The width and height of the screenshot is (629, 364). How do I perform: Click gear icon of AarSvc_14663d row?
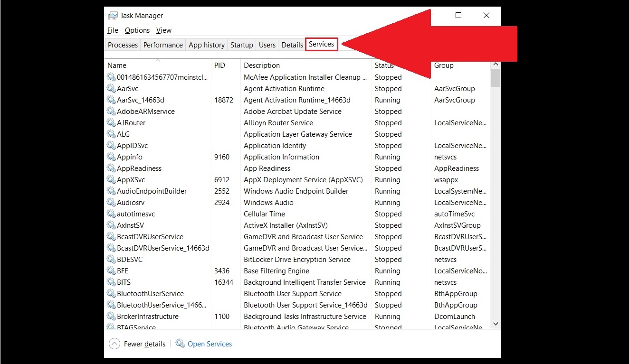tap(111, 100)
